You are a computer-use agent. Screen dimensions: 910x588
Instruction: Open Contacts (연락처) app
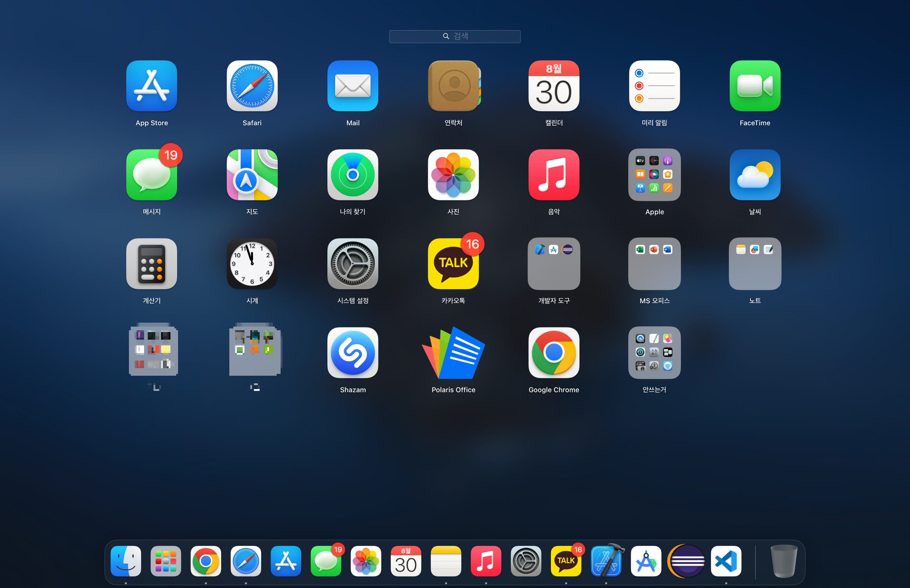click(x=453, y=86)
